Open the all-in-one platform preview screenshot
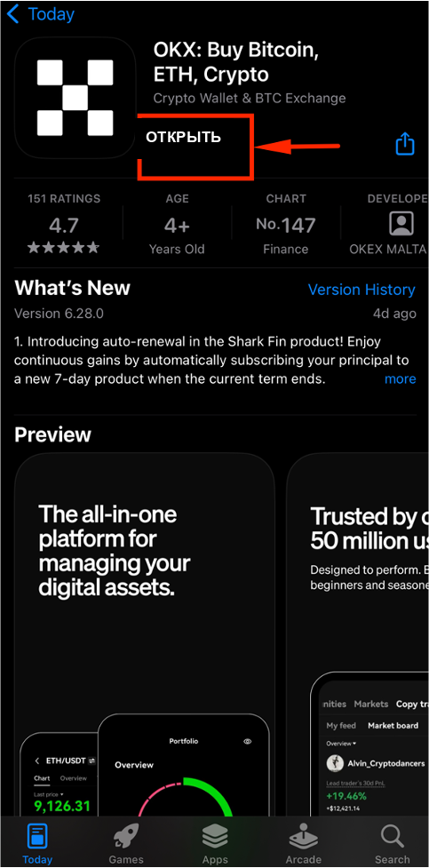Viewport: 429px width, 868px height. (x=145, y=633)
